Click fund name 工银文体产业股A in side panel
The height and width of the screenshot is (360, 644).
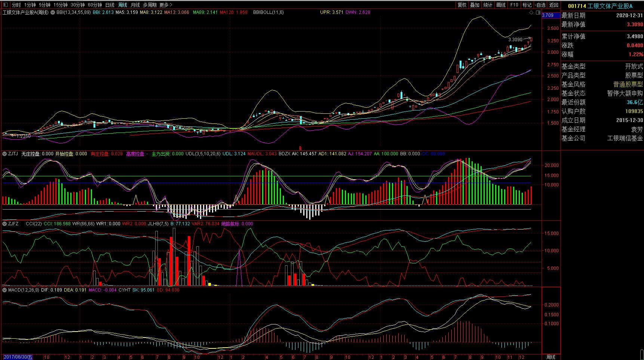[x=610, y=6]
